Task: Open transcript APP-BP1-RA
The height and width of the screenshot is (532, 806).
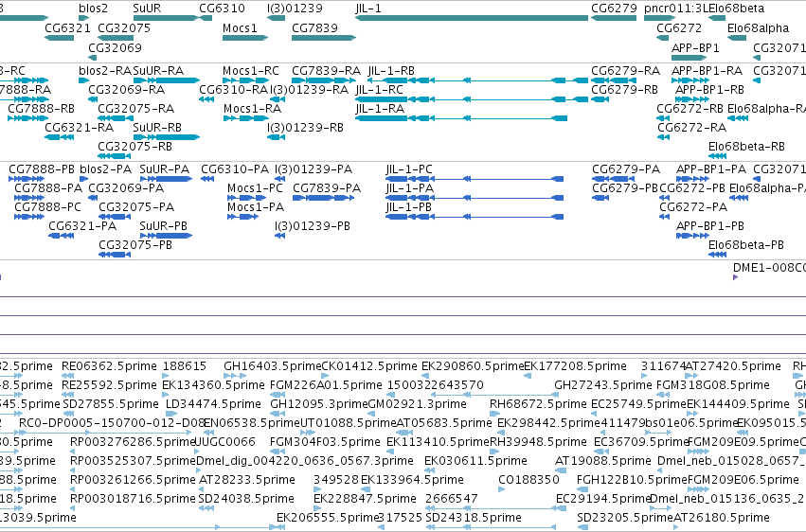Action: tap(707, 70)
